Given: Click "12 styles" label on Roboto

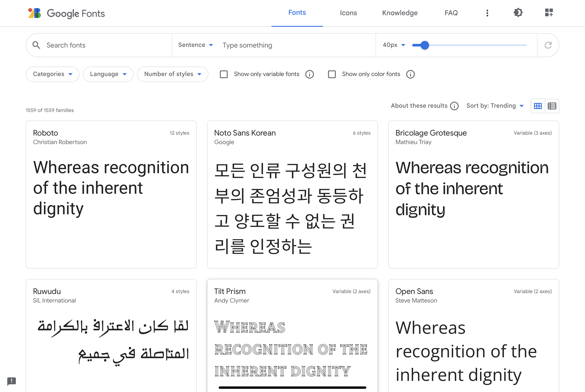Looking at the screenshot, I should 179,133.
